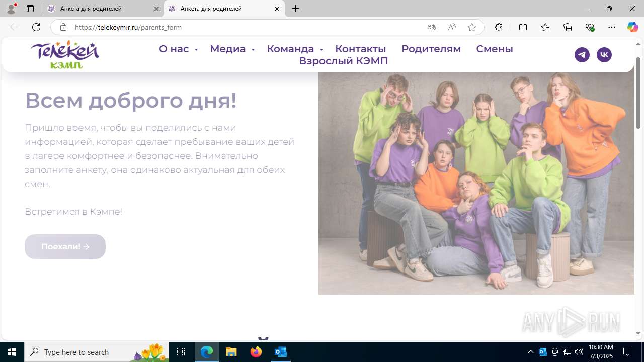Click the scrollbar up arrow
The height and width of the screenshot is (362, 644).
[x=638, y=43]
